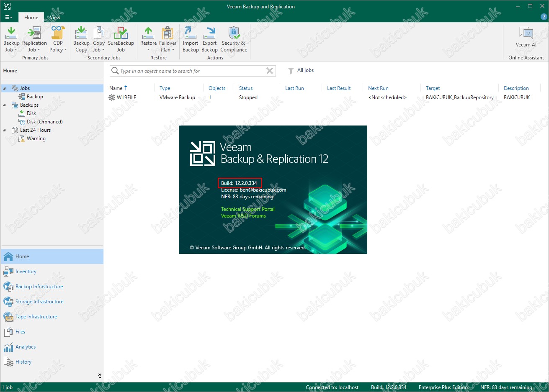
Task: Open the Failover Plan ribbon button
Action: pos(168,39)
